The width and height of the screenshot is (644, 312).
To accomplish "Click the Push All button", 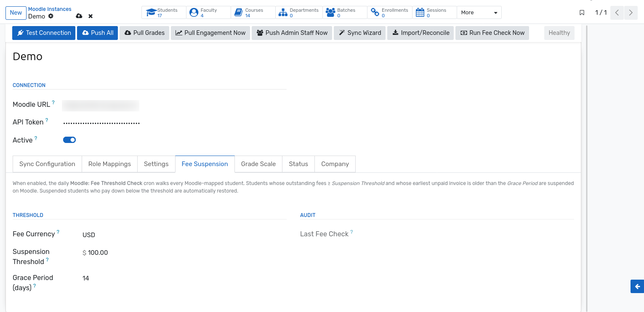I will pos(97,33).
